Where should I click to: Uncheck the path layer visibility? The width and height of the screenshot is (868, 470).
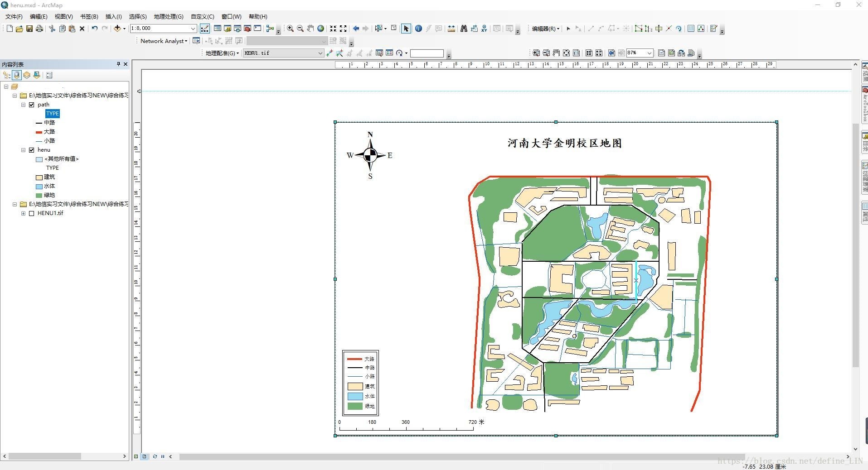(32, 105)
